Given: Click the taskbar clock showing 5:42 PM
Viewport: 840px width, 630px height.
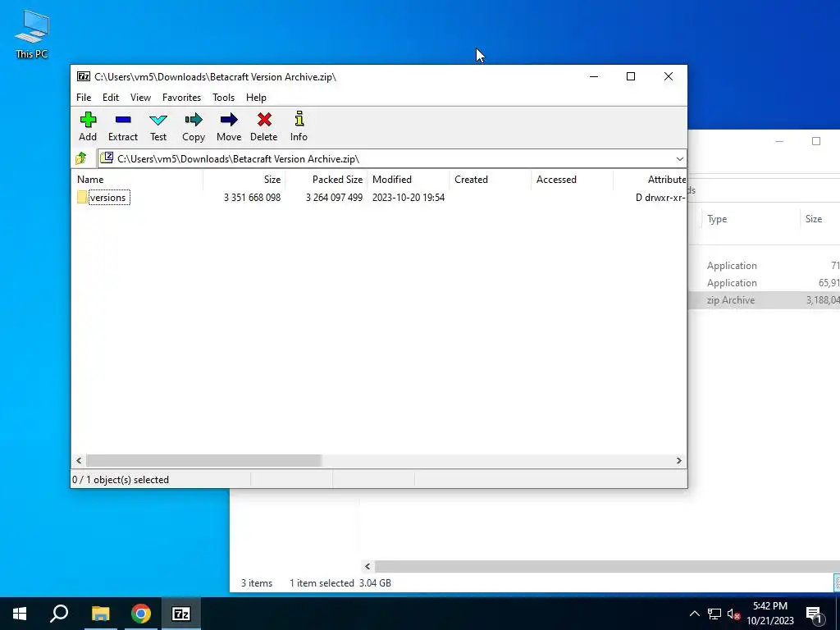Looking at the screenshot, I should tap(770, 614).
